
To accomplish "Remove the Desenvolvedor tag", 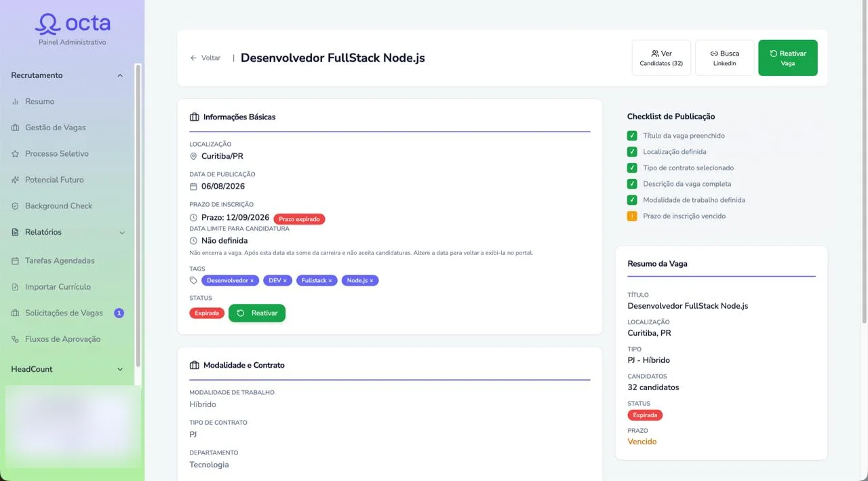I will 252,280.
